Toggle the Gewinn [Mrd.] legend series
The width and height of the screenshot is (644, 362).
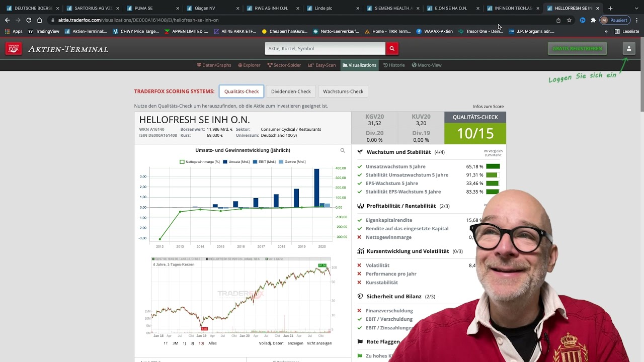pyautogui.click(x=292, y=162)
